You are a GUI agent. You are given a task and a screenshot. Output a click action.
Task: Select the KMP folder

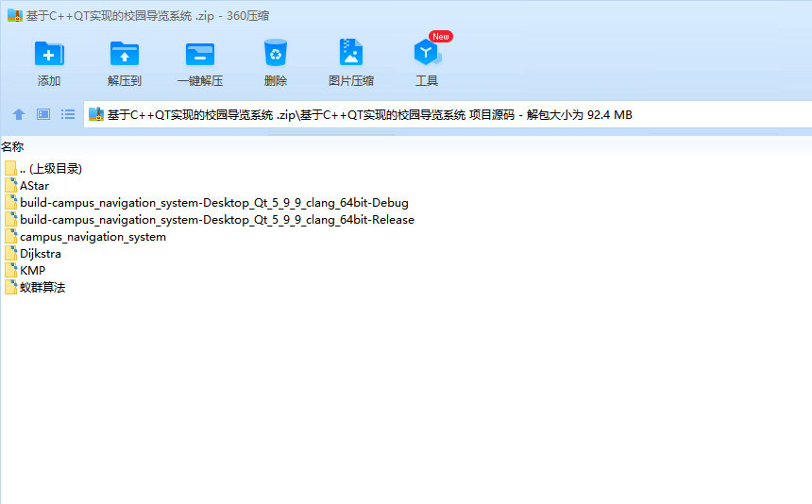pyautogui.click(x=33, y=271)
